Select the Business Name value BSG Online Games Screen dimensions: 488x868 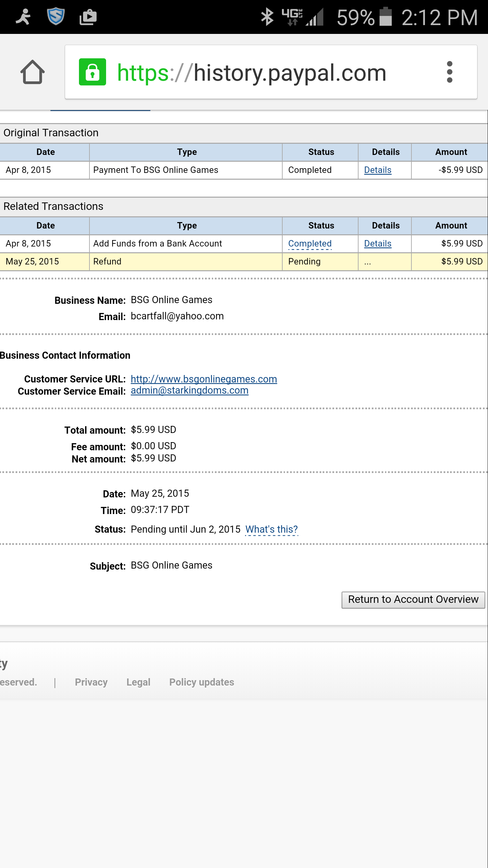(171, 300)
